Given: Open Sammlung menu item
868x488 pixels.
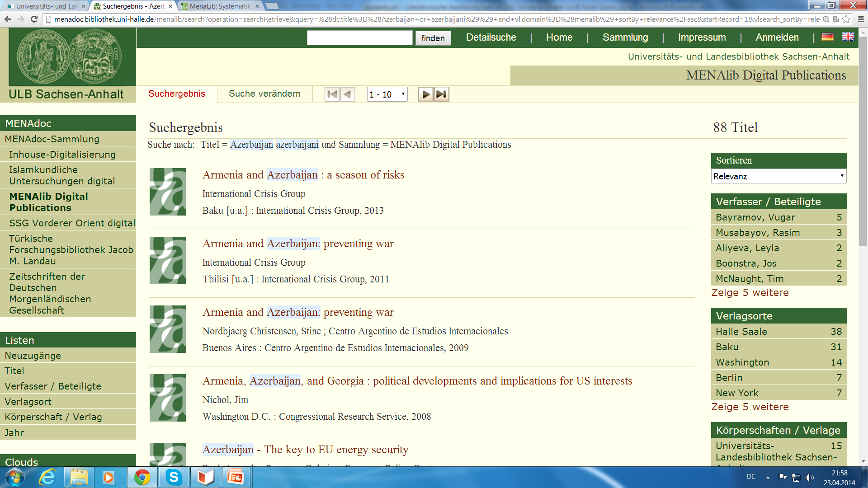Looking at the screenshot, I should coord(625,38).
